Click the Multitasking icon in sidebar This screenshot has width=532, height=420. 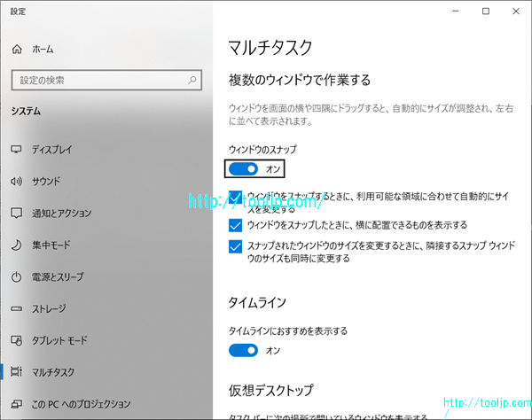point(16,372)
